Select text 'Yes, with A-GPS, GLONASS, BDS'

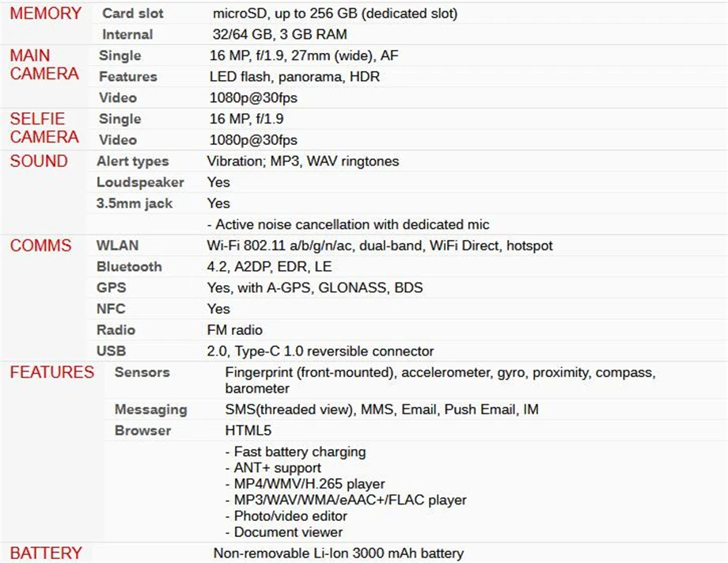pyautogui.click(x=315, y=288)
